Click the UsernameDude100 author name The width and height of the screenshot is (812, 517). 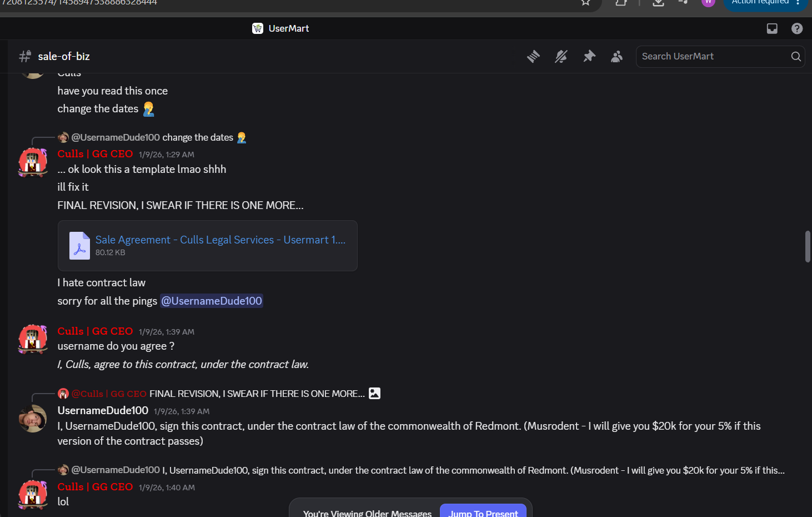click(103, 410)
